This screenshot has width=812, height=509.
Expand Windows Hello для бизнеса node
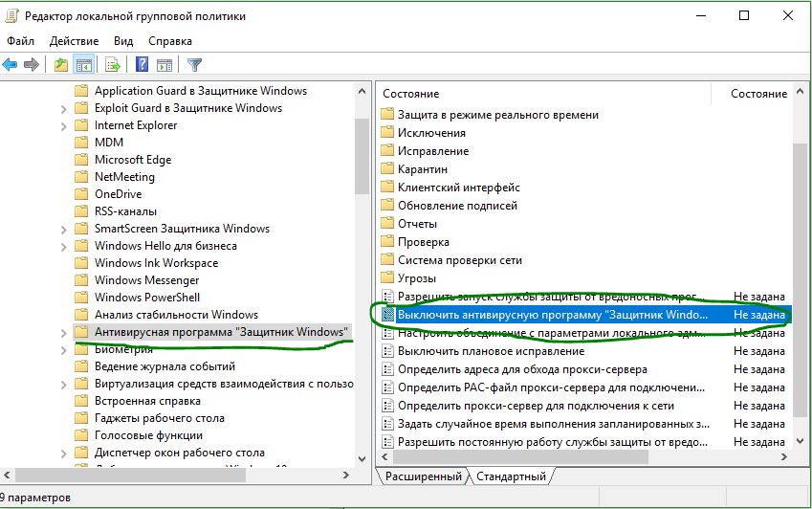pos(64,247)
